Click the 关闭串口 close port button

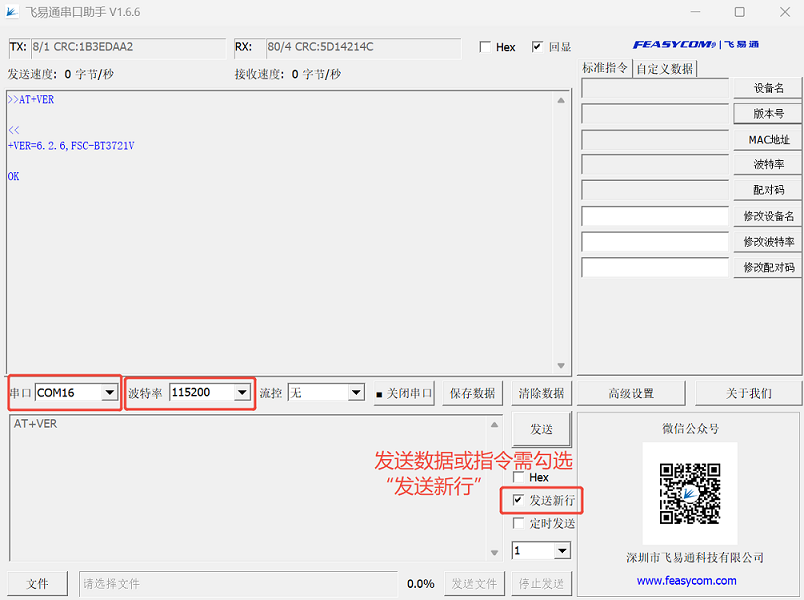tap(404, 393)
